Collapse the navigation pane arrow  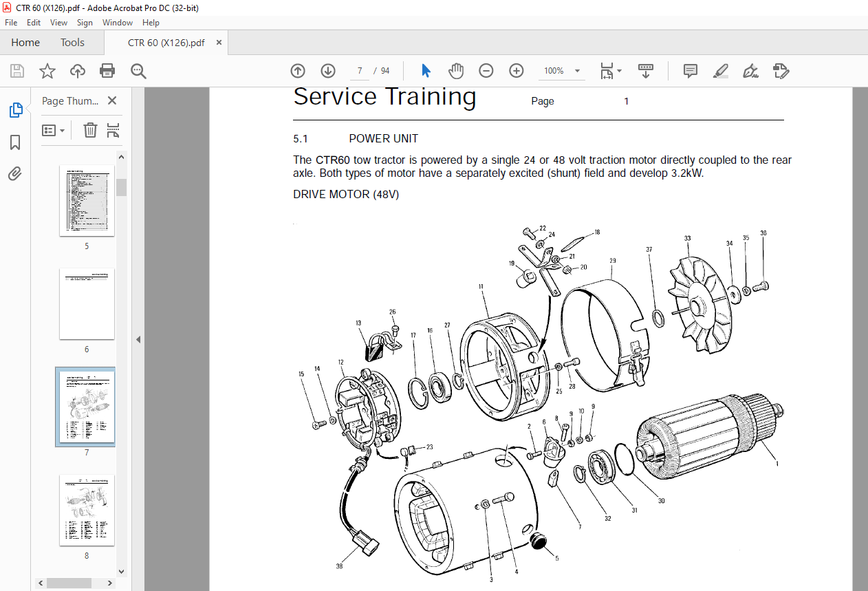coord(138,339)
